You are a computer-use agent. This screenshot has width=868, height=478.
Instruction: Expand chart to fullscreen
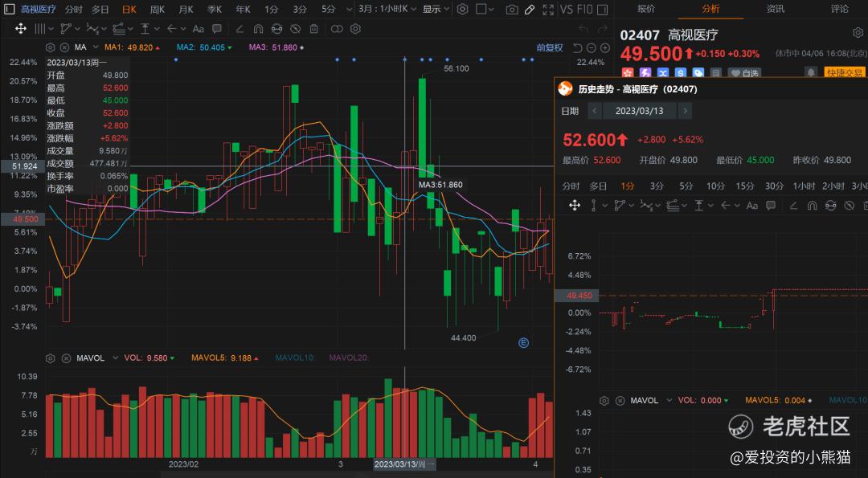tap(547, 10)
